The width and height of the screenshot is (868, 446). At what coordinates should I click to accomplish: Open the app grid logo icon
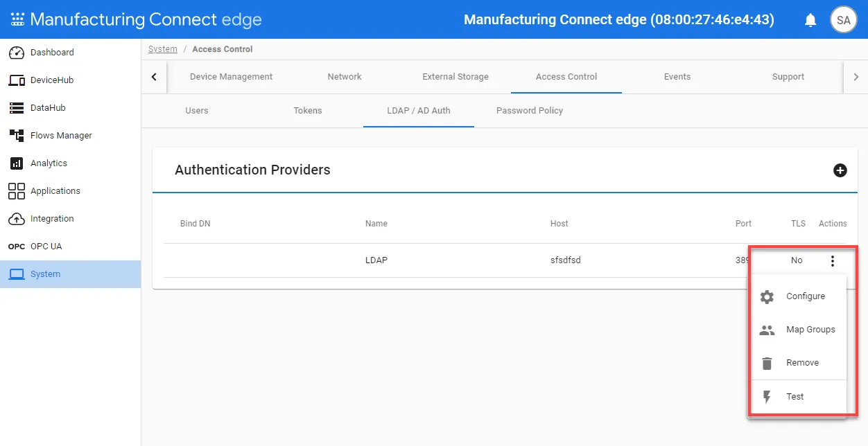pyautogui.click(x=17, y=19)
